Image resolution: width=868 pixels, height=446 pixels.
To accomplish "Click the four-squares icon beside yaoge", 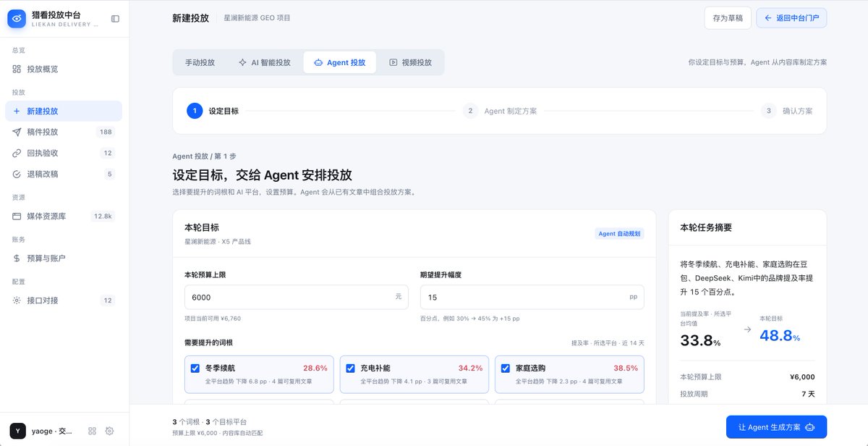I will [92, 431].
